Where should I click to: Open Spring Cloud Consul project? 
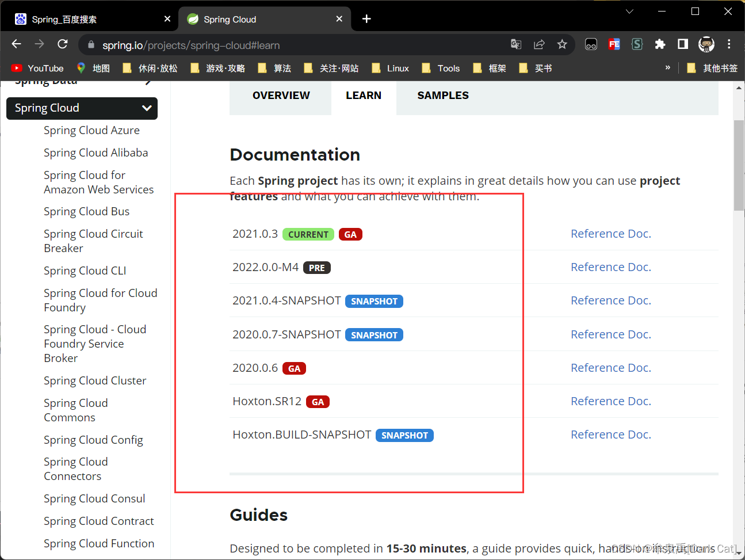tap(94, 499)
